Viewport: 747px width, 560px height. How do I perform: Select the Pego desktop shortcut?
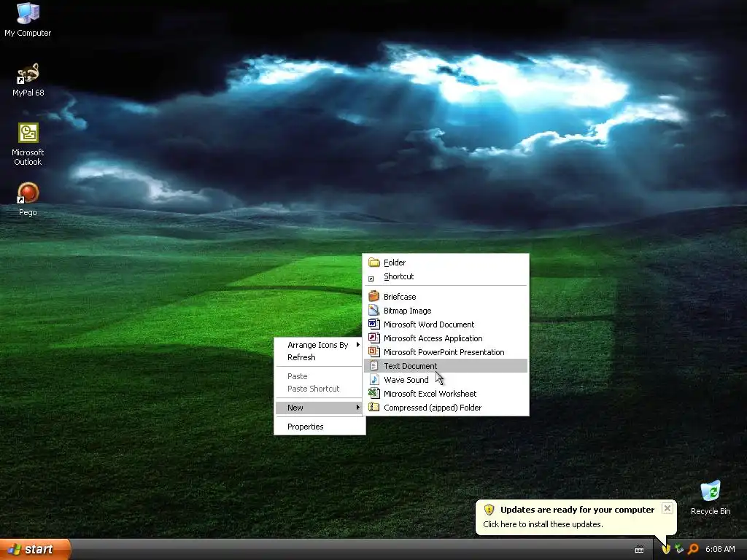[x=28, y=199]
